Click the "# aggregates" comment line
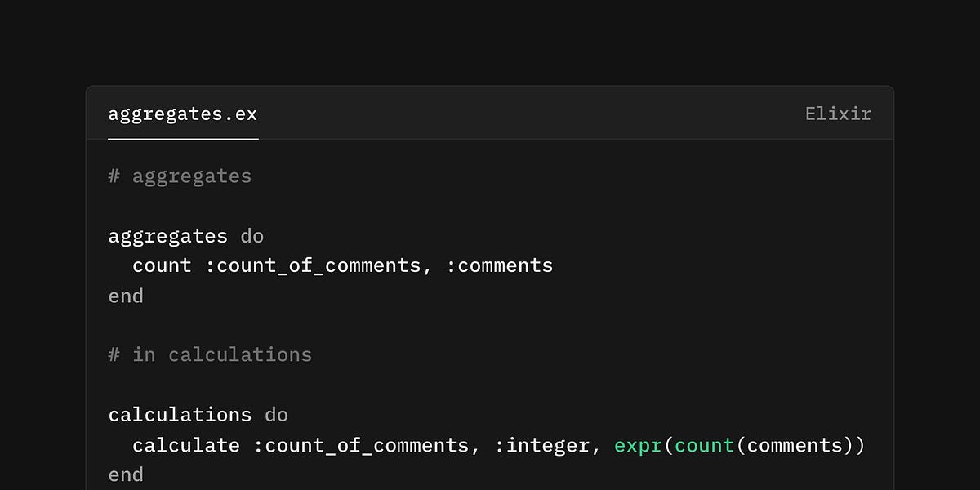This screenshot has height=490, width=980. [180, 176]
